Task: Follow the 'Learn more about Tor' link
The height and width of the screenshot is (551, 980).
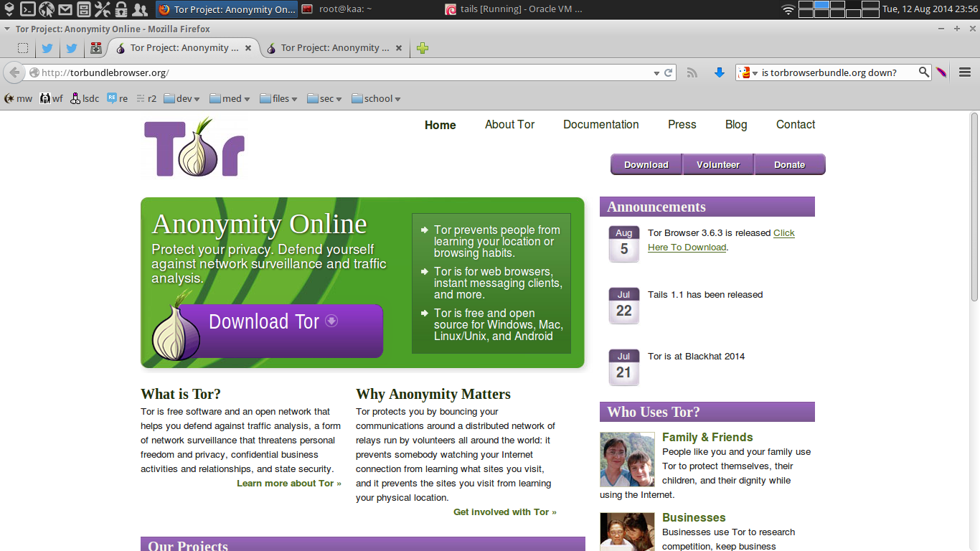Action: 288,484
